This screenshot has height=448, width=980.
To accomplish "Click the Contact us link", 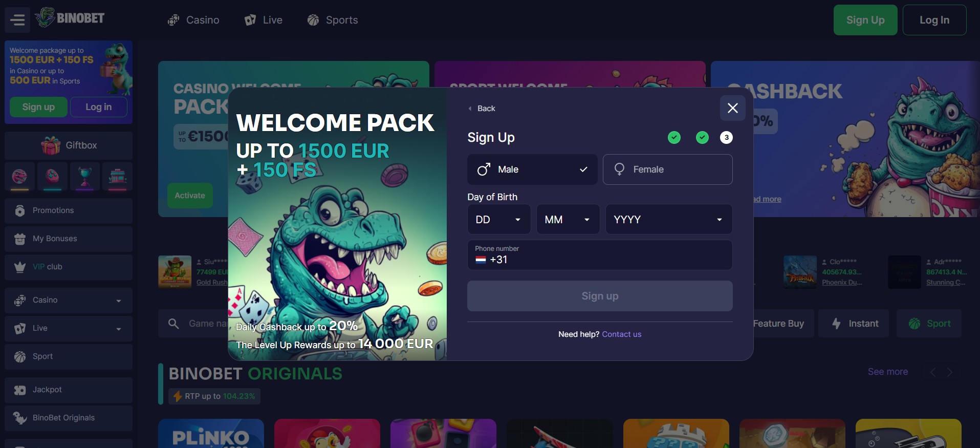I will click(x=621, y=334).
